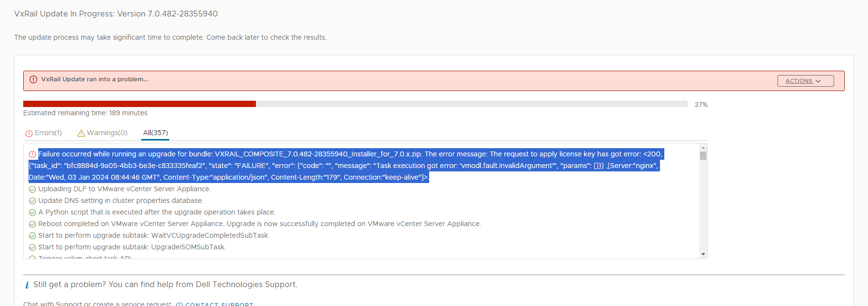868x306 pixels.
Task: Click the 'Reboot completed on VMware vCenter' entry
Action: (x=260, y=224)
